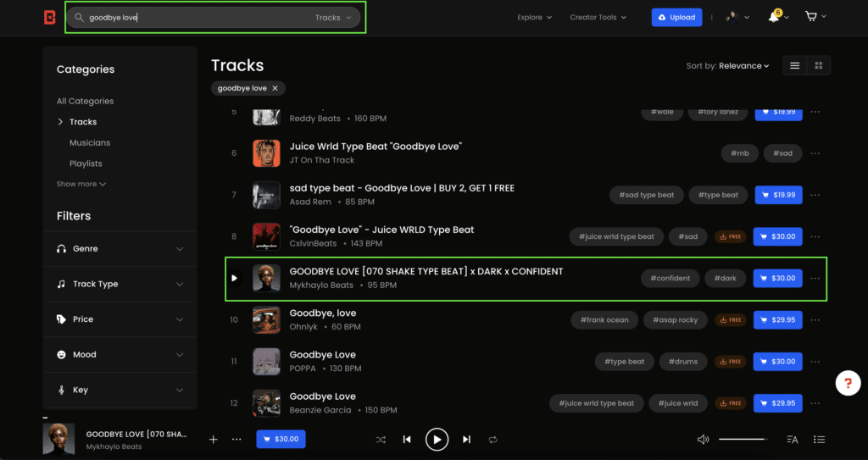868x460 pixels.
Task: Click the #sad type beat tag
Action: [647, 195]
